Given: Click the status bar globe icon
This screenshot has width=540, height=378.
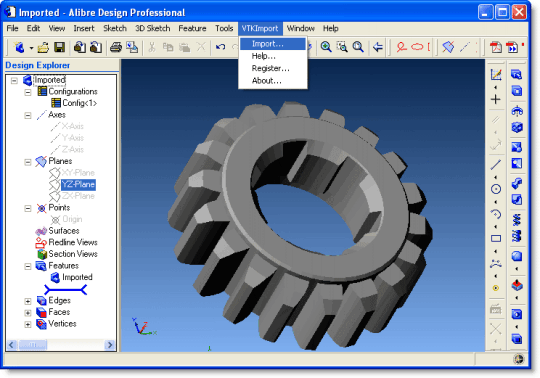Looking at the screenshot, I should pyautogui.click(x=519, y=359).
